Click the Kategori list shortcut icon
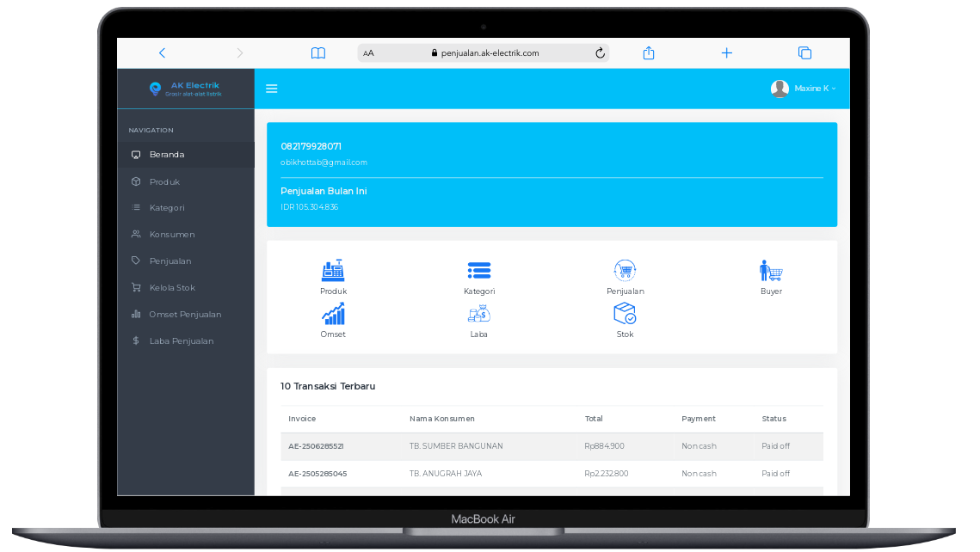Screen dimensions: 980x552 point(479,270)
